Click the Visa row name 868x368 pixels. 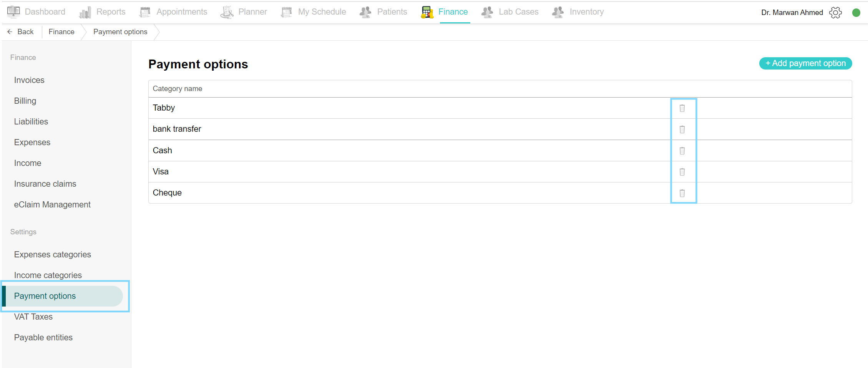(x=161, y=172)
